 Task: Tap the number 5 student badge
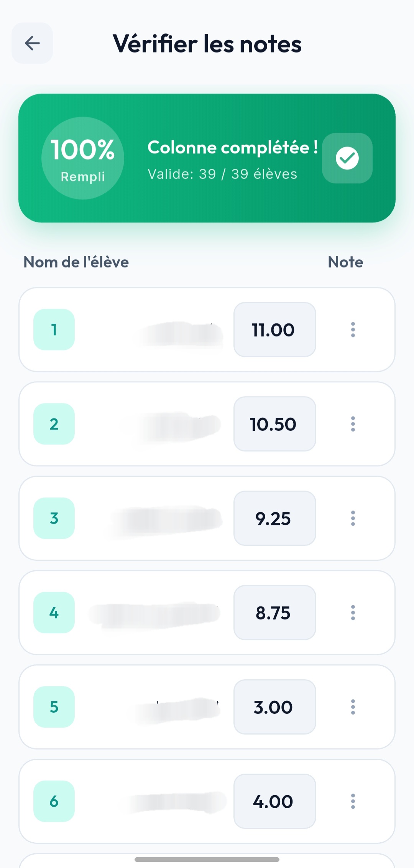point(54,707)
